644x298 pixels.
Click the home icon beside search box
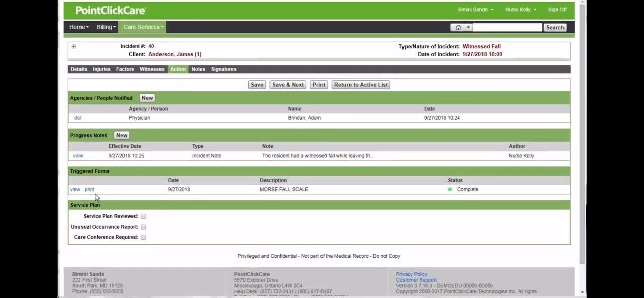coord(458,27)
